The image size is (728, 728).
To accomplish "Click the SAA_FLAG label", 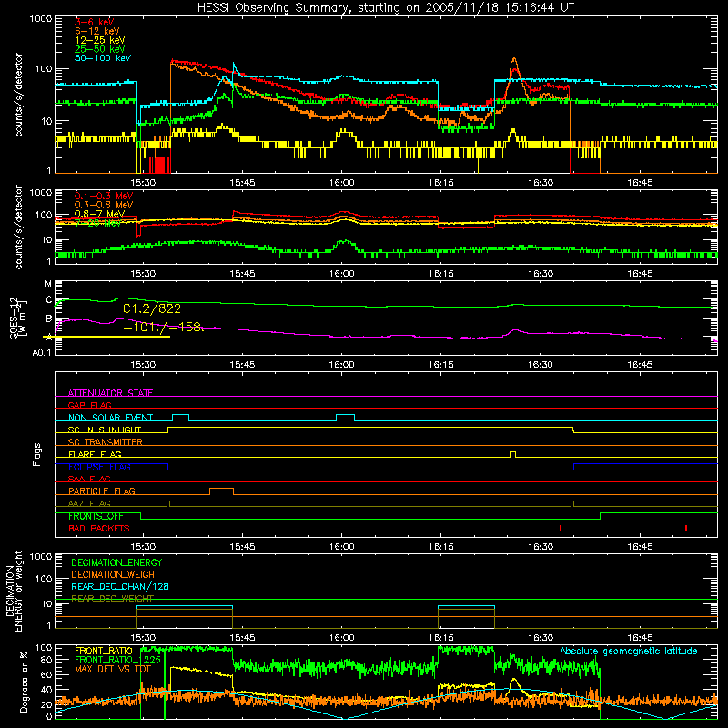I will pyautogui.click(x=89, y=479).
